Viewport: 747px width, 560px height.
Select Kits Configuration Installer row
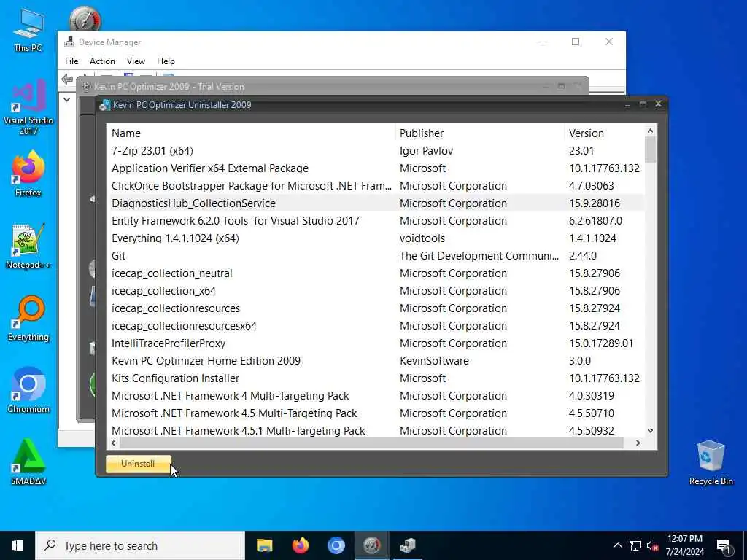click(376, 378)
